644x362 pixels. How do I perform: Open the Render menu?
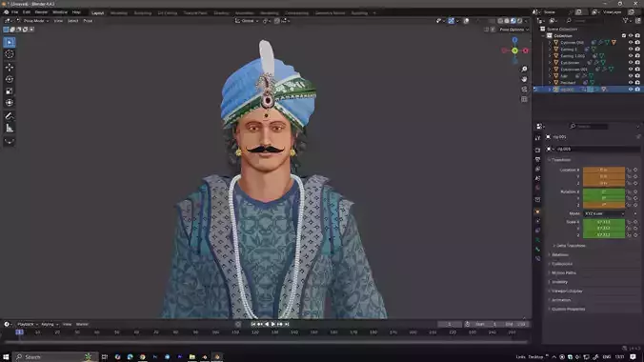coord(41,12)
